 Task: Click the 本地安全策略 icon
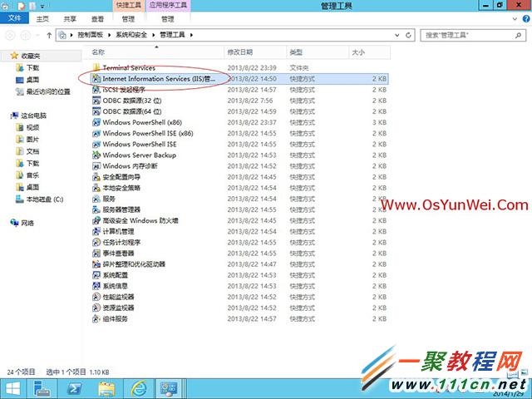click(x=96, y=188)
